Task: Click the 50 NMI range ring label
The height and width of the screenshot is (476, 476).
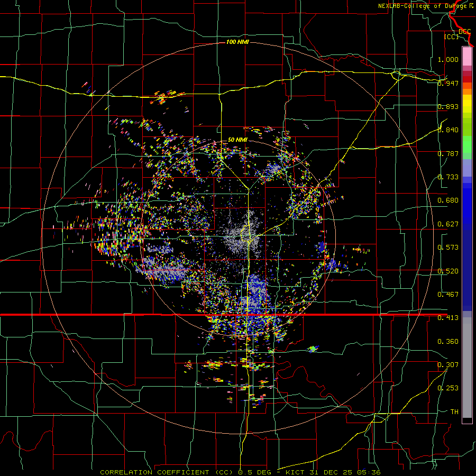Action: click(x=237, y=140)
